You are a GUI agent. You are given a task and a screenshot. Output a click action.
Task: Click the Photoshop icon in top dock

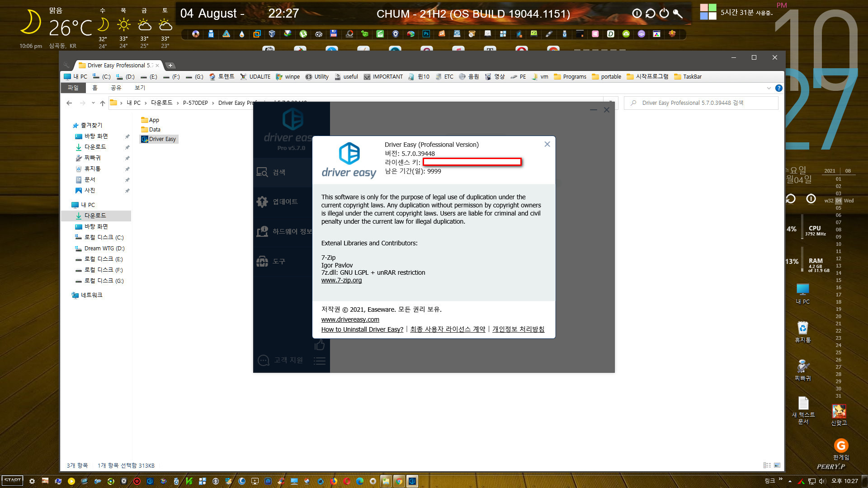click(x=426, y=34)
